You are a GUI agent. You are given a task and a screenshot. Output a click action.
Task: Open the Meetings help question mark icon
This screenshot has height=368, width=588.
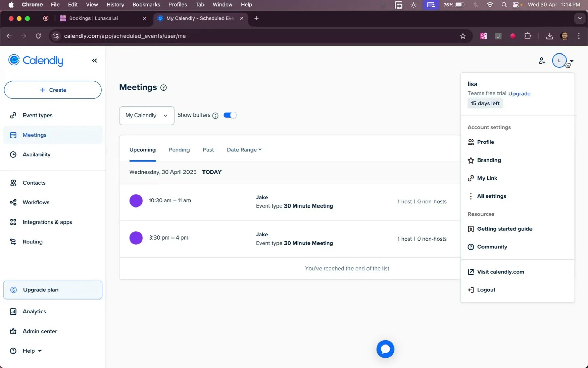click(164, 88)
